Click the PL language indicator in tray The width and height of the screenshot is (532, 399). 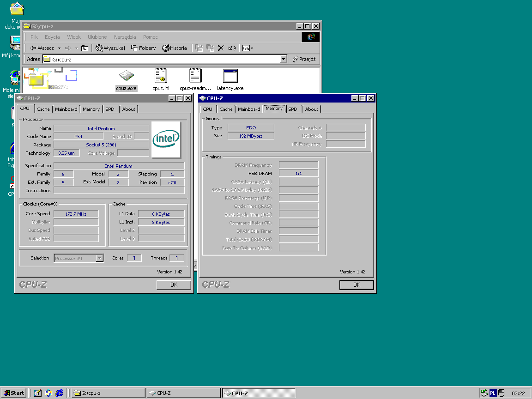pyautogui.click(x=493, y=393)
